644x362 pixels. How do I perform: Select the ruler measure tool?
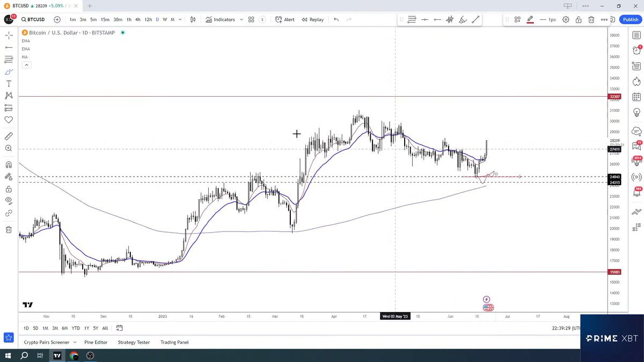click(x=9, y=136)
